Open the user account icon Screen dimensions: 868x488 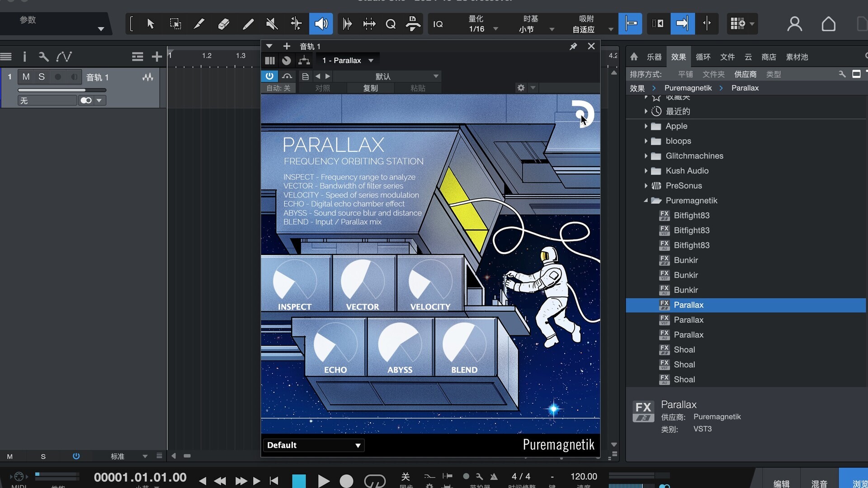(x=794, y=24)
